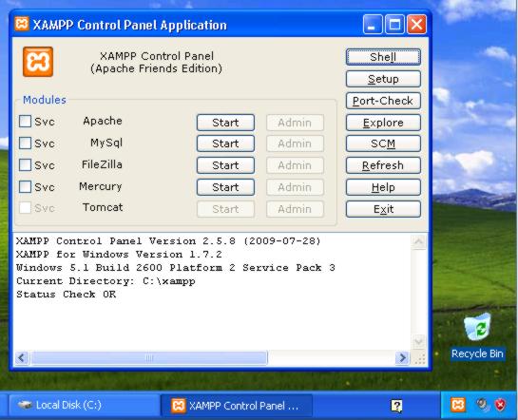Click the Mercury Admin button
Image resolution: width=518 pixels, height=420 pixels.
point(295,187)
